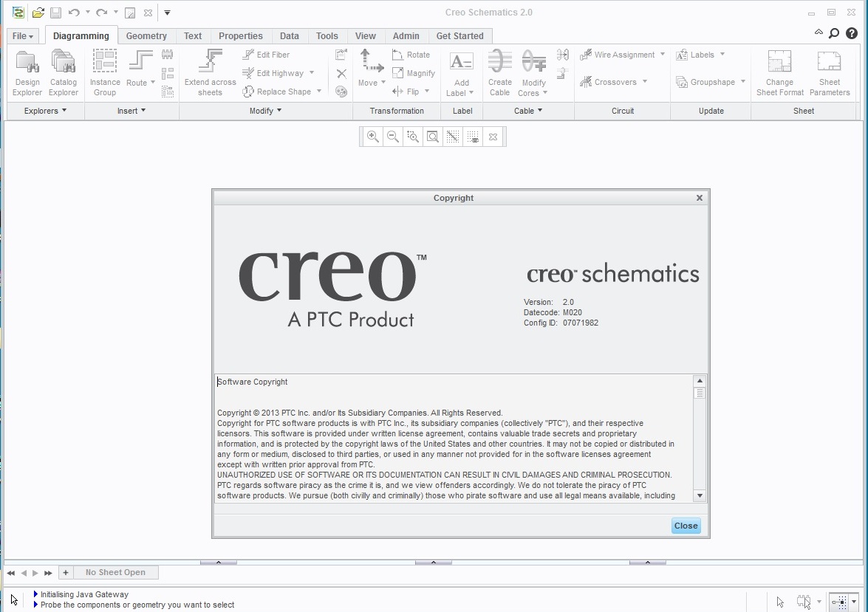Zoom out with magnifier minus icon

(x=393, y=137)
